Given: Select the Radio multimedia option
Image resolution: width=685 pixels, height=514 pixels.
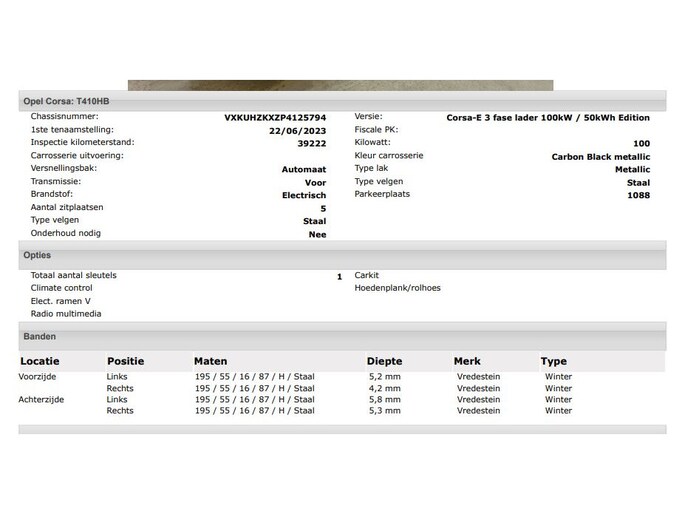Looking at the screenshot, I should pyautogui.click(x=65, y=314).
